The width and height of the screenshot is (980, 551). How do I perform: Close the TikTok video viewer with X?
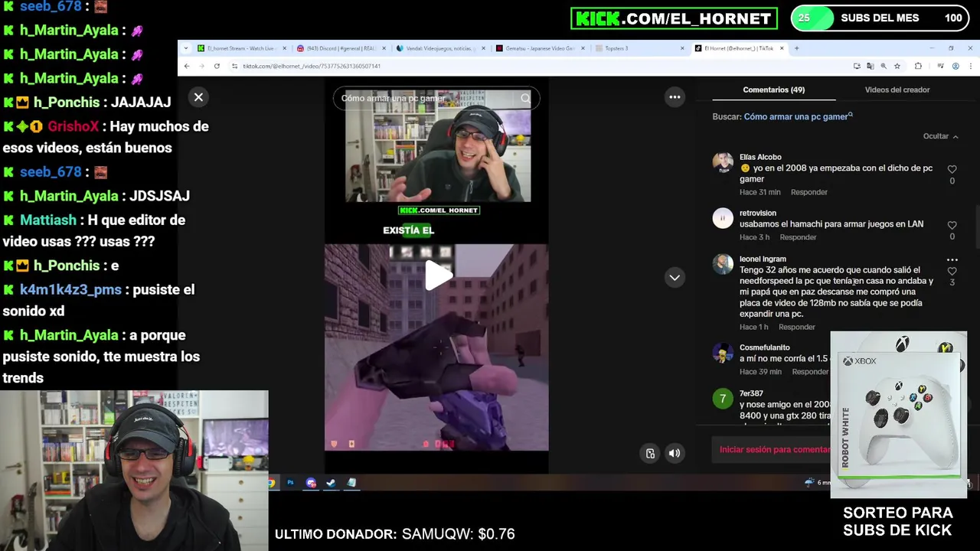198,97
